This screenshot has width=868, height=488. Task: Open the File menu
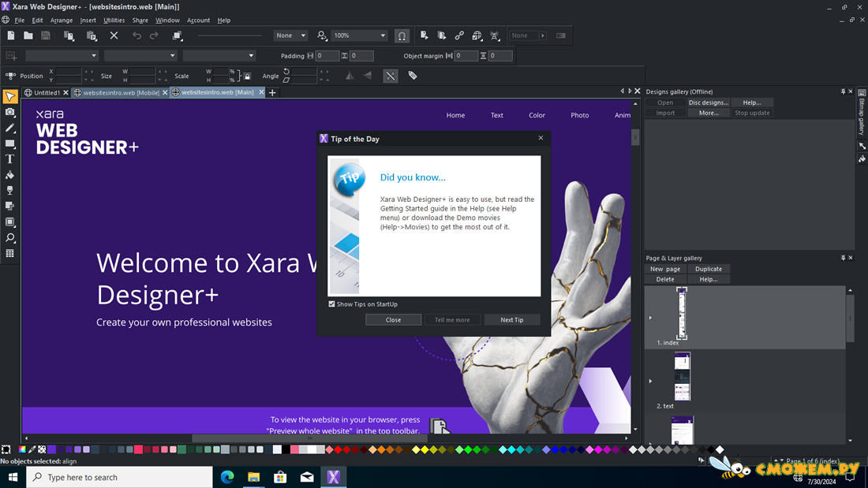tap(20, 20)
